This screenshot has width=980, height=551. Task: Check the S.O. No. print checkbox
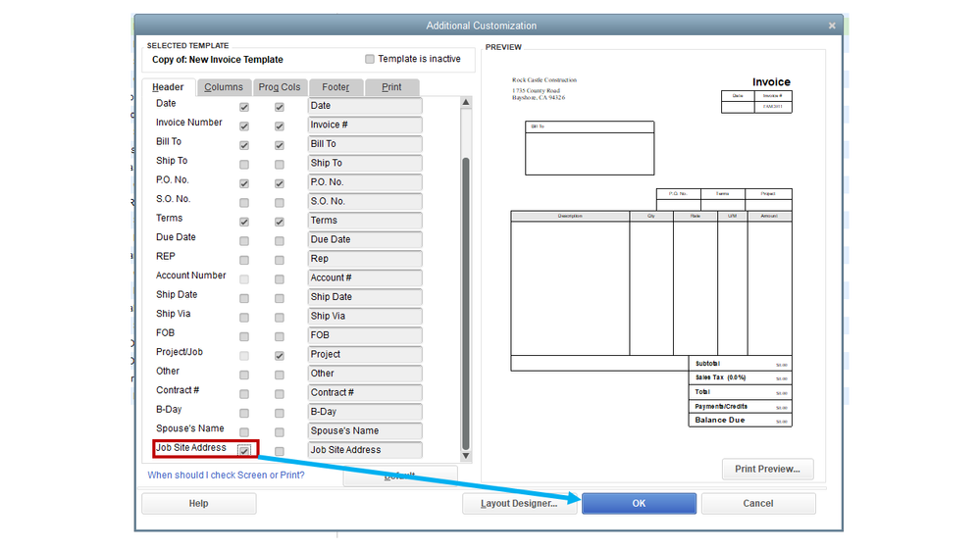280,203
